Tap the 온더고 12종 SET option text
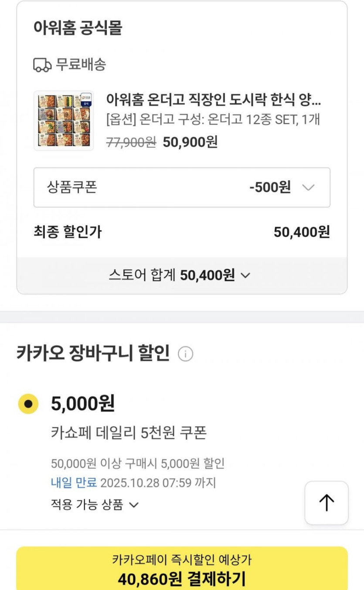The width and height of the screenshot is (364, 590). [x=213, y=120]
